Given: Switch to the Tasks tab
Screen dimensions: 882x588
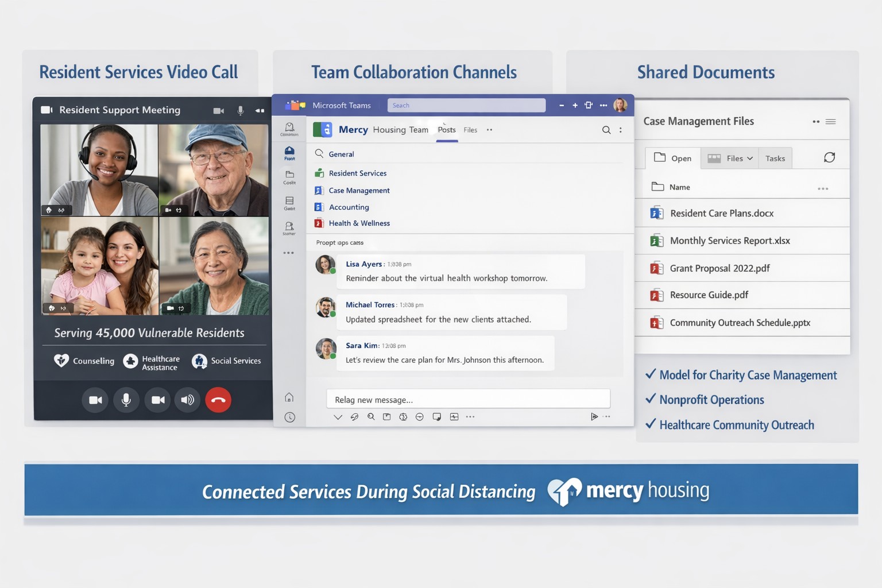Looking at the screenshot, I should tap(775, 158).
